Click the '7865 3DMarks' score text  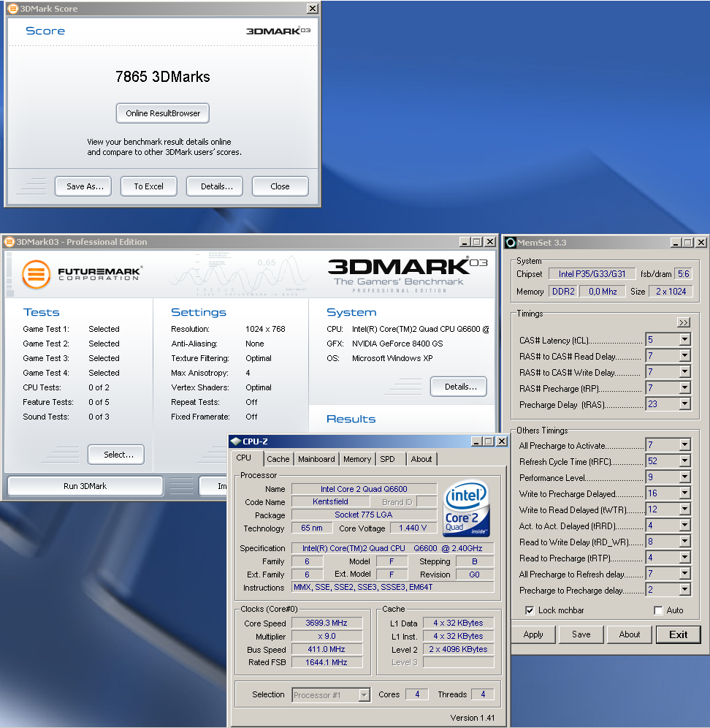(x=163, y=77)
